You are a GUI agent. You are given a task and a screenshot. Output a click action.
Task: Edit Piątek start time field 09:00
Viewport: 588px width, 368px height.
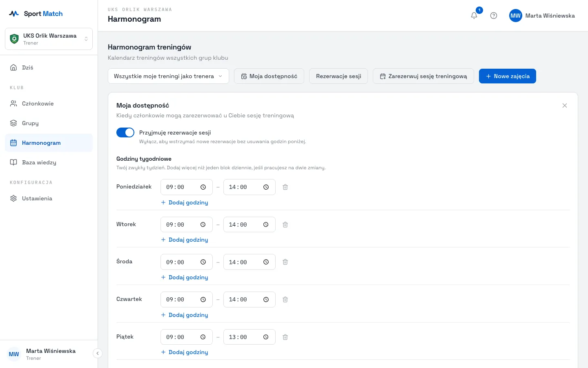coord(187,337)
